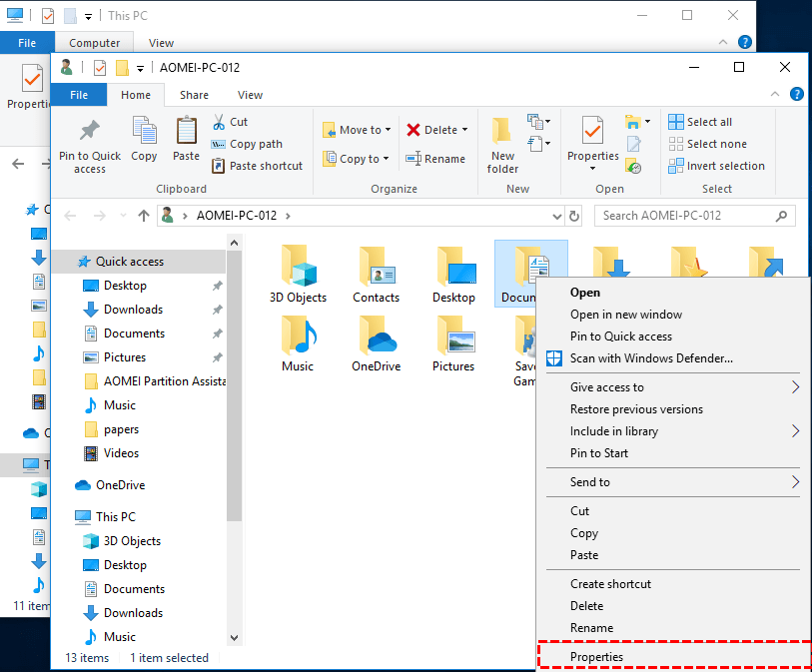Switch to the View ribbon tab
Image resolution: width=812 pixels, height=672 pixels.
[250, 94]
